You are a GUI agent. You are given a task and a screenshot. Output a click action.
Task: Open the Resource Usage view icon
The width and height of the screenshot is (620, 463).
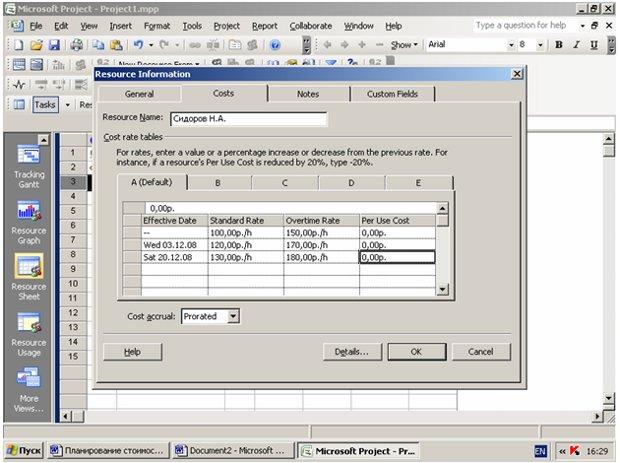[28, 323]
